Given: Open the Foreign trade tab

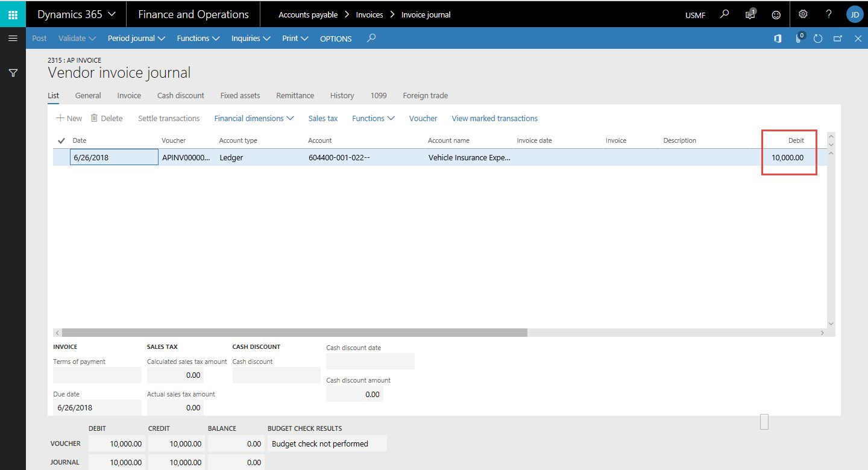Looking at the screenshot, I should tap(425, 95).
